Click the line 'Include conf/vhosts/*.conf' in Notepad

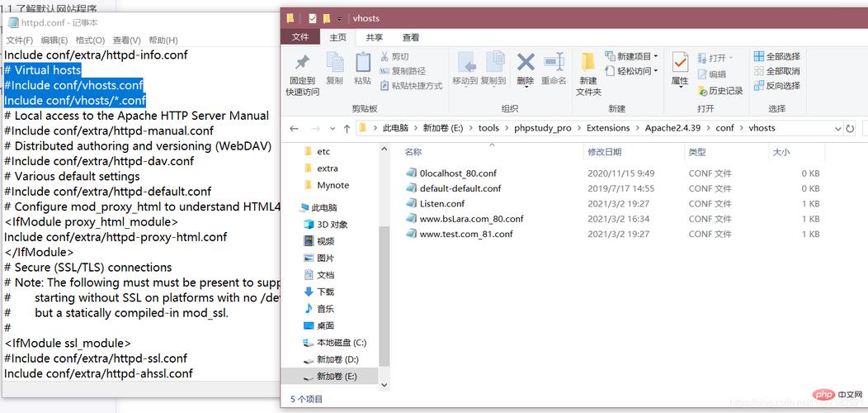tap(75, 100)
